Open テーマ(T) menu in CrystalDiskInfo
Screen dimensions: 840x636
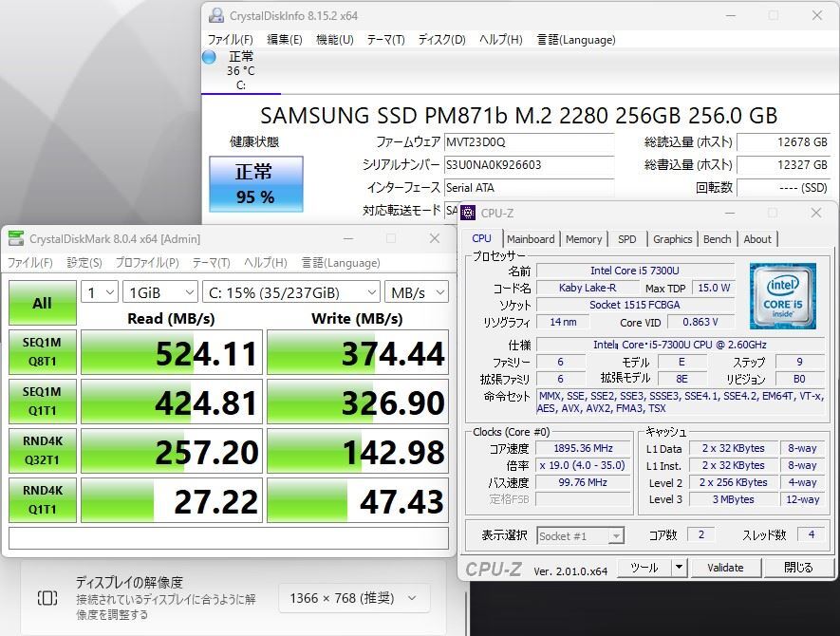tap(385, 40)
